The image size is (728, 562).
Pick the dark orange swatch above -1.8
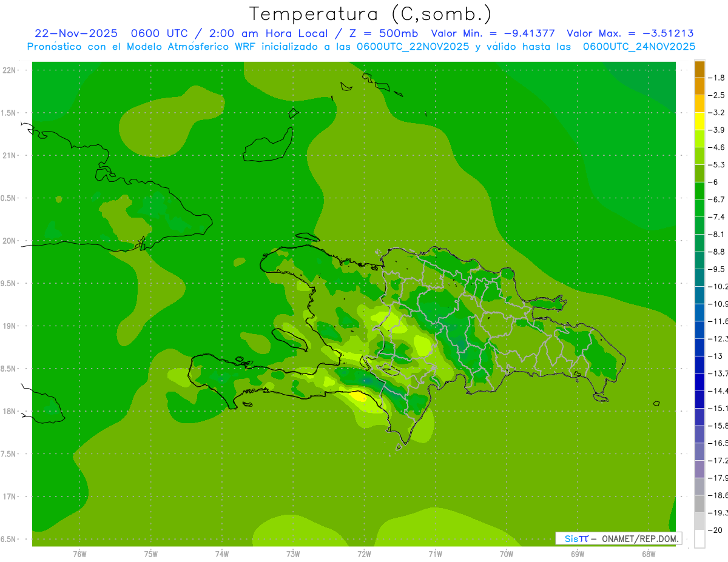coord(699,69)
